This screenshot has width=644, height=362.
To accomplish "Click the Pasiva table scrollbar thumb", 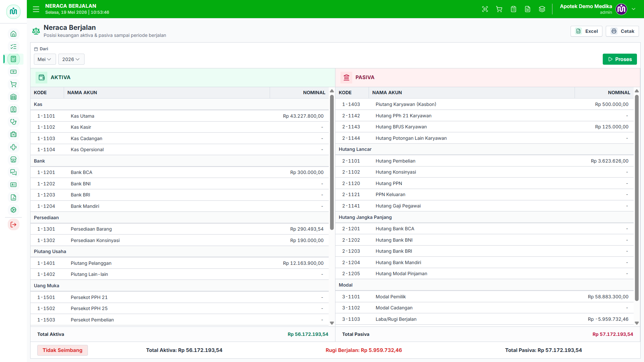I will tap(637, 198).
